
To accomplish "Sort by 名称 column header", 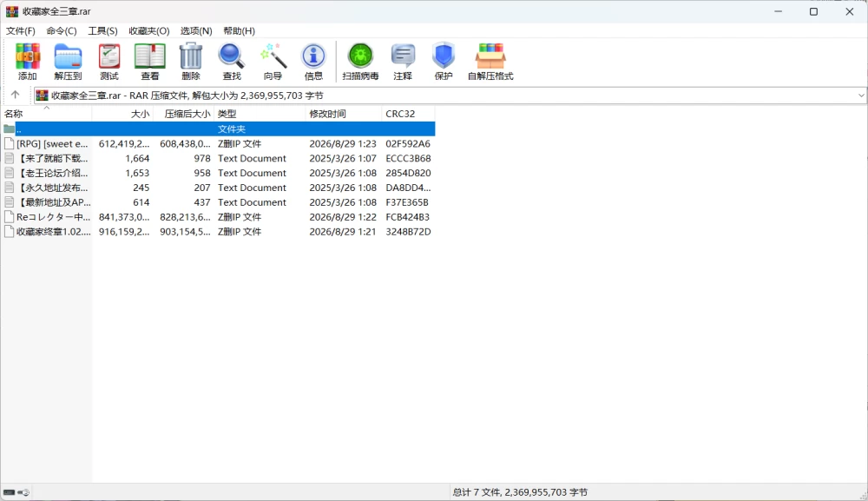I will tap(47, 114).
